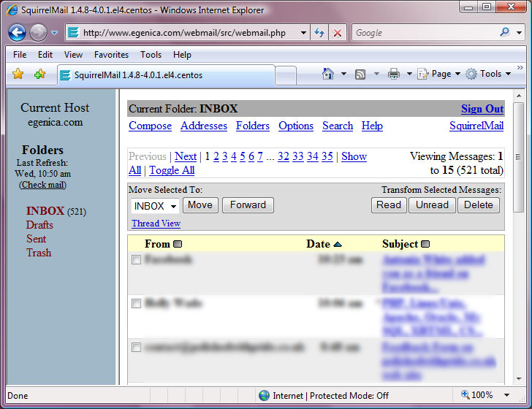Viewport: 532px width, 409px height.
Task: Click the Check mail link
Action: (42, 185)
